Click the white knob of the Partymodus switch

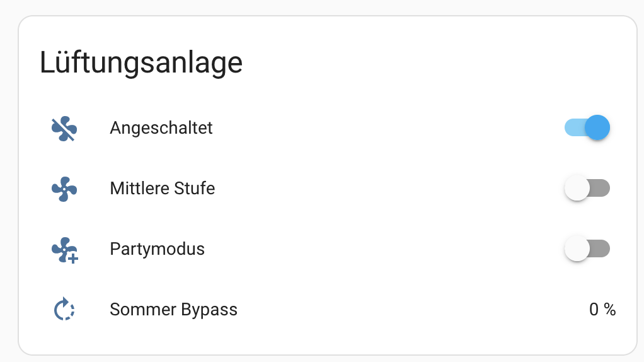[577, 249]
